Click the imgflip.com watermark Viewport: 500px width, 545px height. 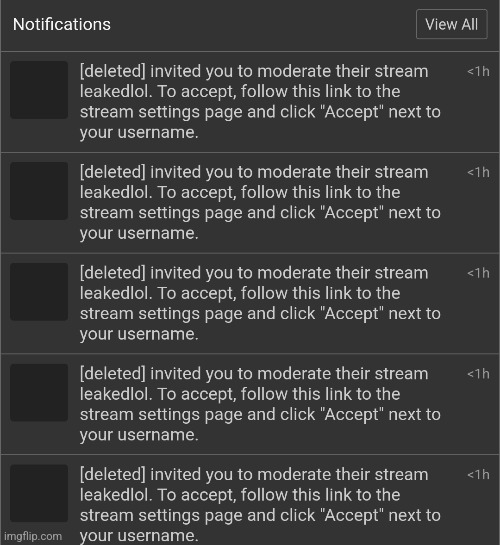(x=33, y=536)
